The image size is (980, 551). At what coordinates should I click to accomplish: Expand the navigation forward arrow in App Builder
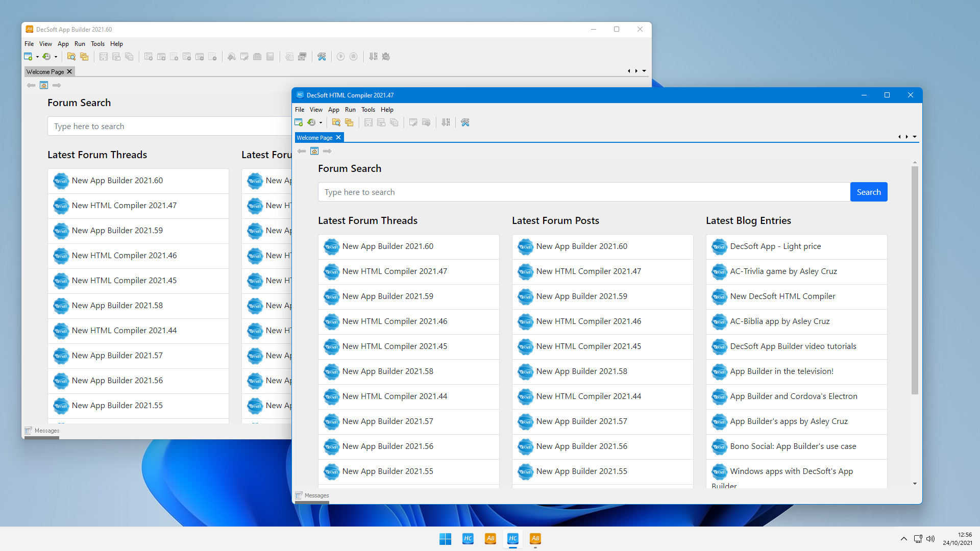(x=57, y=85)
